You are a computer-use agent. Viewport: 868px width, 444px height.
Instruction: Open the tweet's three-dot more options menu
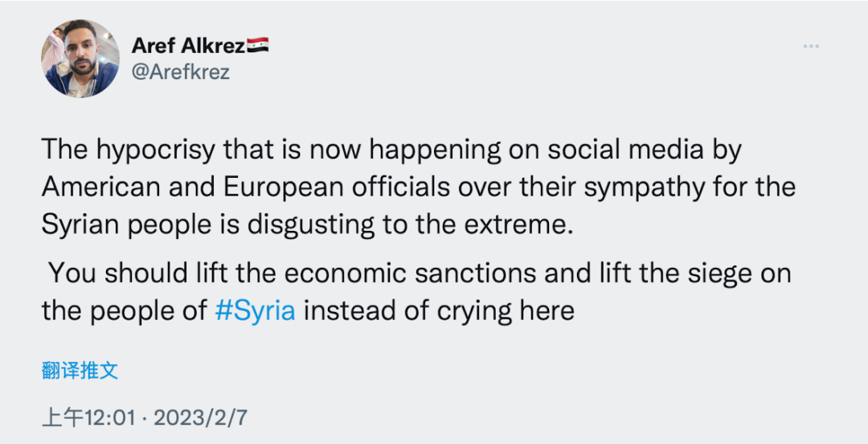coord(810,47)
